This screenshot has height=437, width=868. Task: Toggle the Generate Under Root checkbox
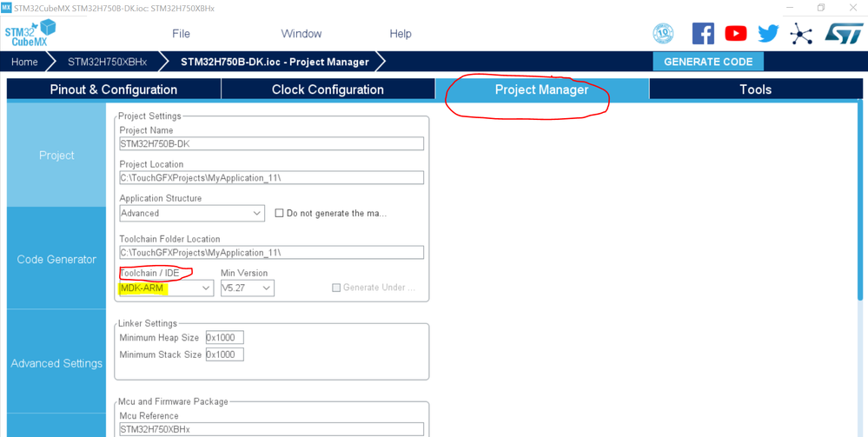[x=336, y=288]
